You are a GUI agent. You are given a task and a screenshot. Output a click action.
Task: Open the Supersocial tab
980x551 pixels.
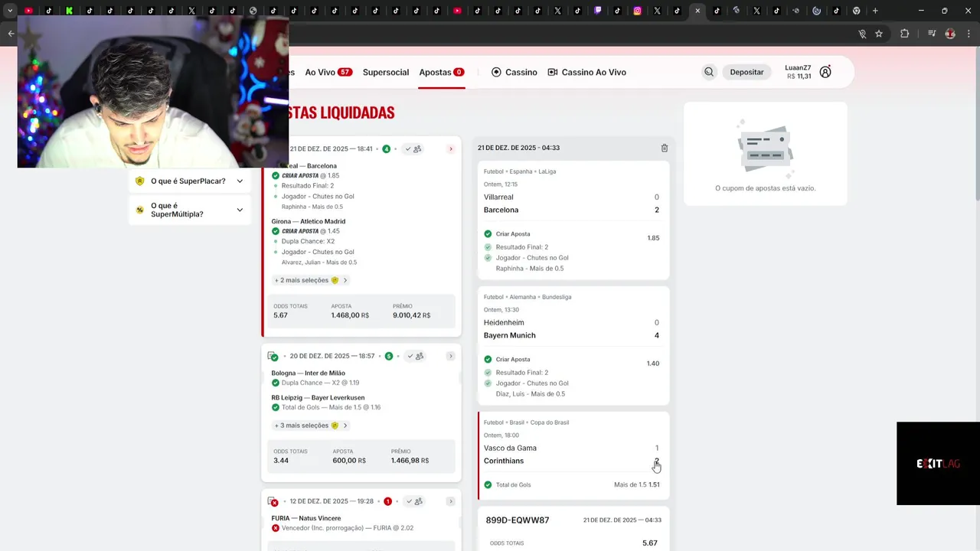click(386, 72)
